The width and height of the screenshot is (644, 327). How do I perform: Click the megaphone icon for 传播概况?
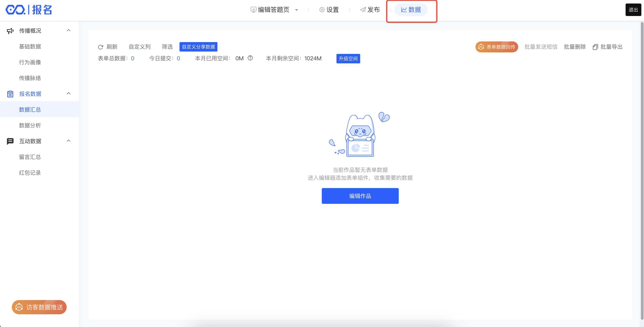[x=10, y=31]
